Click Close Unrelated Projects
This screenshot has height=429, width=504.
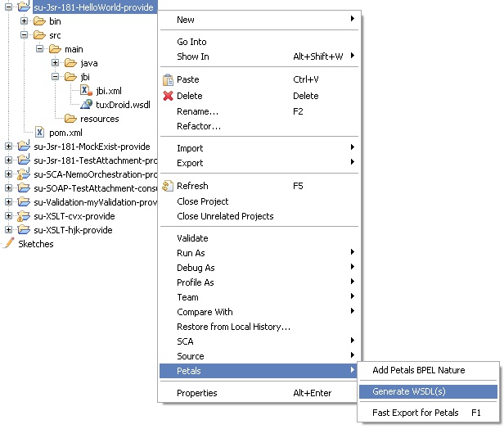tap(225, 216)
